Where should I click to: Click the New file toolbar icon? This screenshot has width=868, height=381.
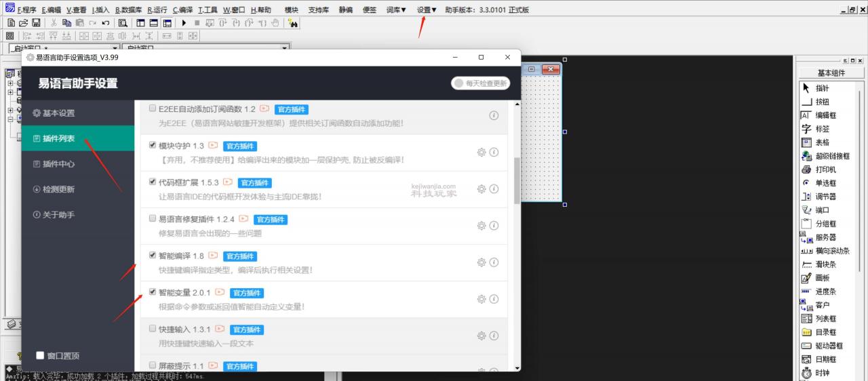pos(11,22)
